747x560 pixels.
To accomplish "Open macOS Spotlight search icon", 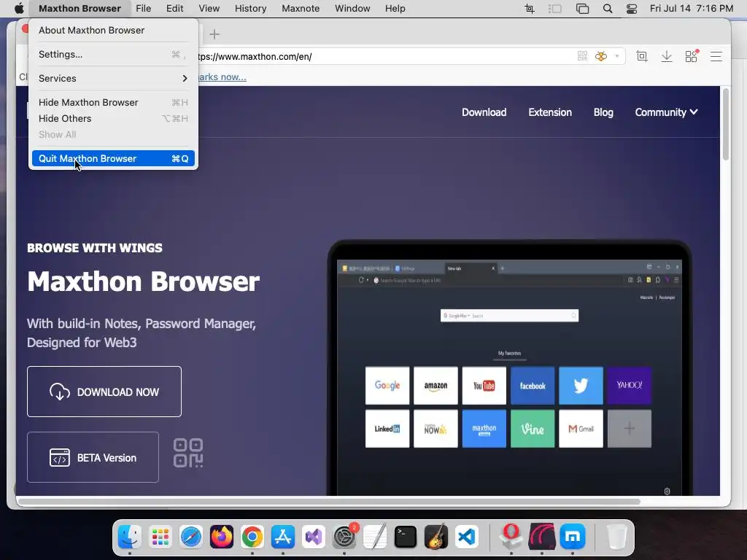I will click(608, 8).
